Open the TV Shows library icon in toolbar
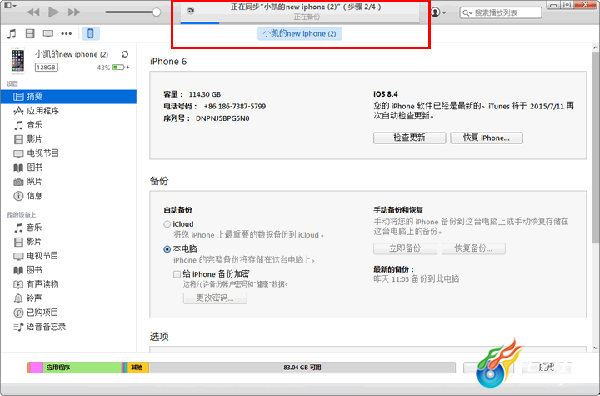Viewport: 600px width, 396px height. point(48,34)
